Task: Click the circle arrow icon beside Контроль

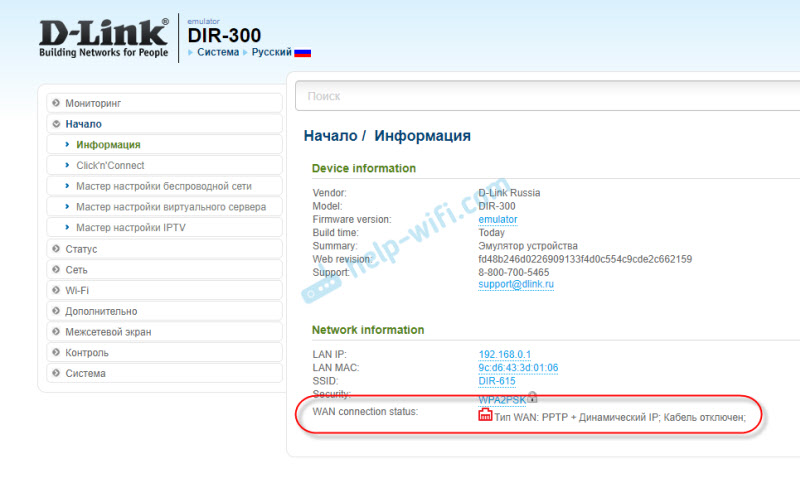Action: (56, 352)
